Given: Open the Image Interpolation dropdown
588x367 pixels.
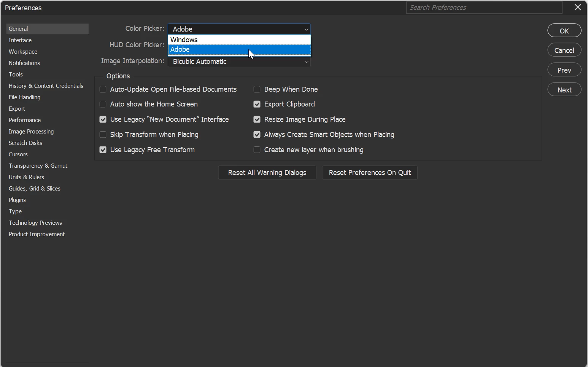Looking at the screenshot, I should point(239,62).
